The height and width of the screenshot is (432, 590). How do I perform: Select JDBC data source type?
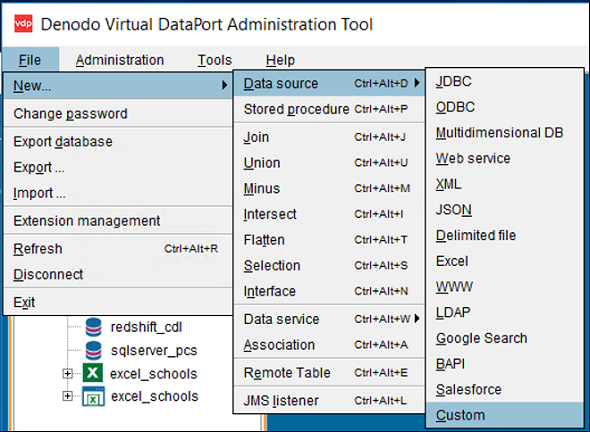point(505,81)
